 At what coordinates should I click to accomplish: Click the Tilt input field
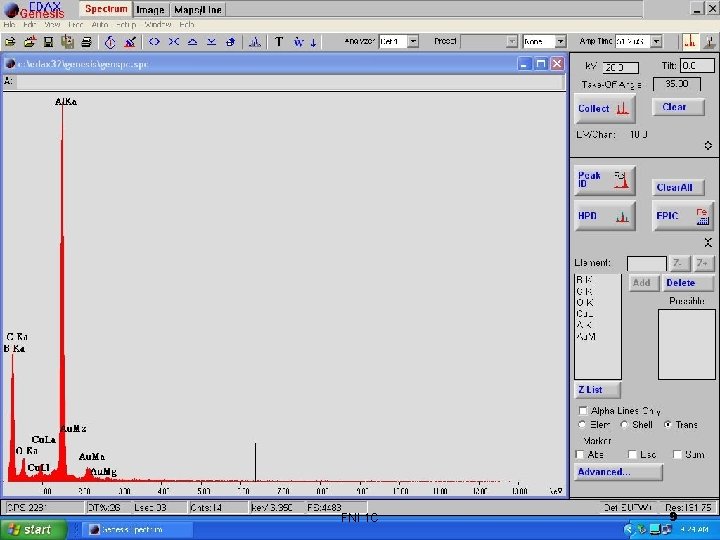[697, 66]
